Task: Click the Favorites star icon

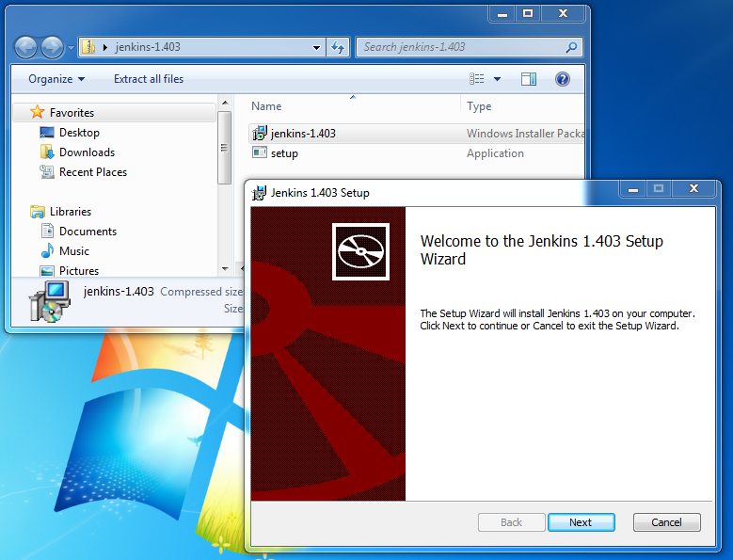Action: pos(37,112)
